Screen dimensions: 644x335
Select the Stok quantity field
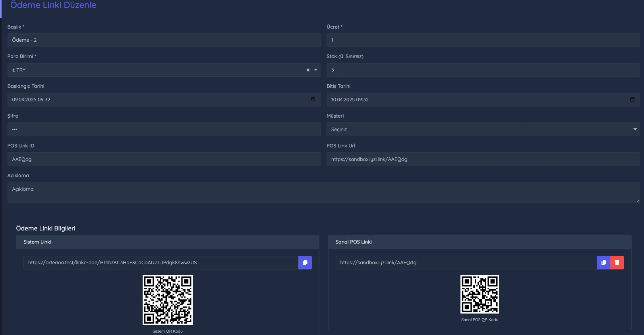[x=483, y=70]
